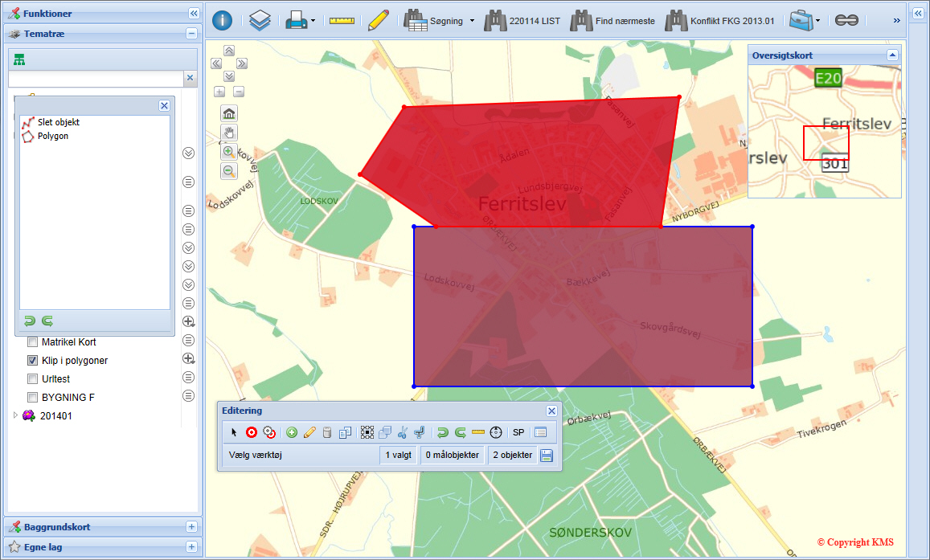Click the Tematræ search input field
930x560 pixels.
(x=95, y=79)
